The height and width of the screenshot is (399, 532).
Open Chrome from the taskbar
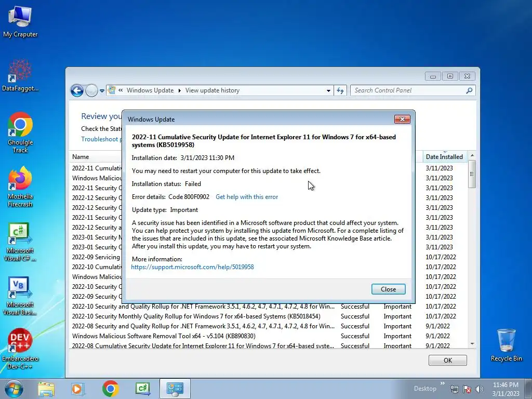(x=110, y=389)
